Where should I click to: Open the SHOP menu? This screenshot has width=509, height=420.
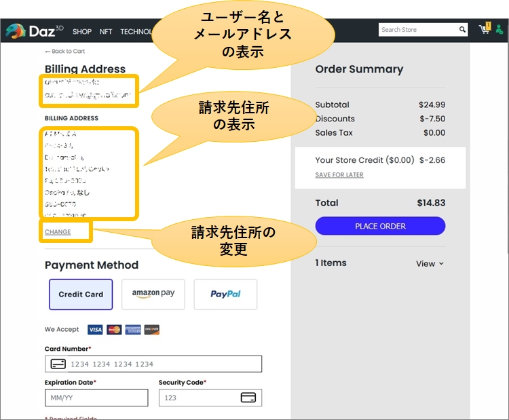coord(82,32)
